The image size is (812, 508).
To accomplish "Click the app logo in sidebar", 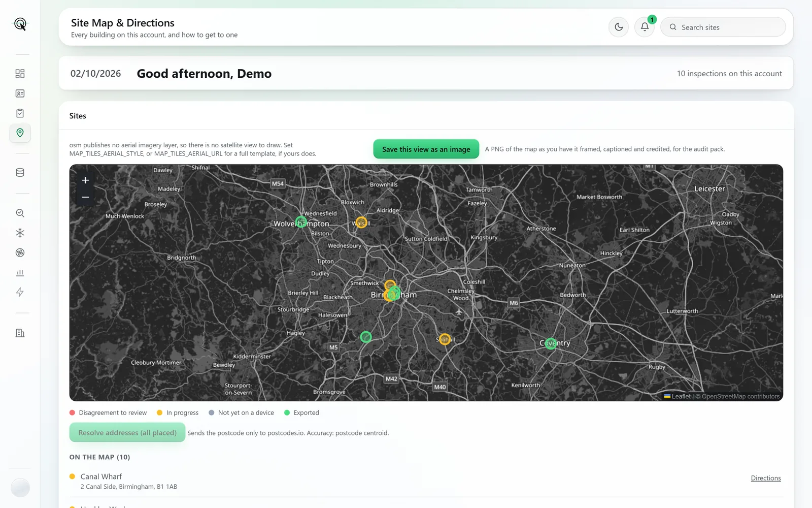I will 20,24.
